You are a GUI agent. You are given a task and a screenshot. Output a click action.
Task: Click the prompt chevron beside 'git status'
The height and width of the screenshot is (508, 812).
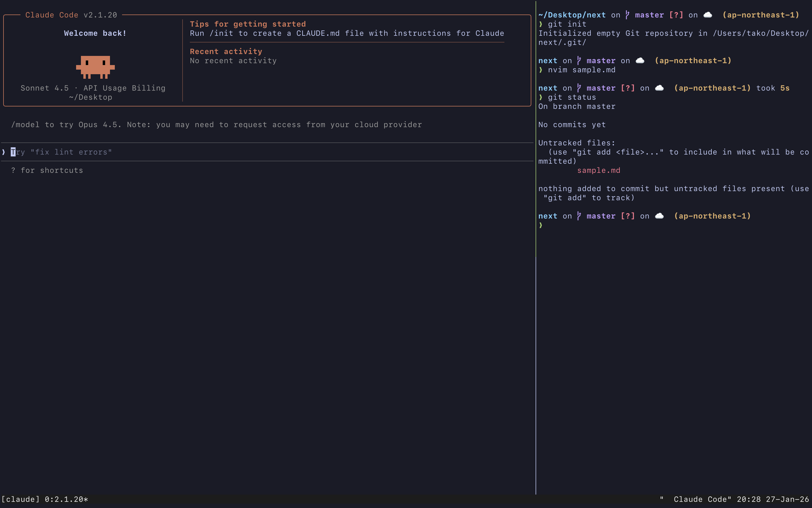[x=541, y=97]
